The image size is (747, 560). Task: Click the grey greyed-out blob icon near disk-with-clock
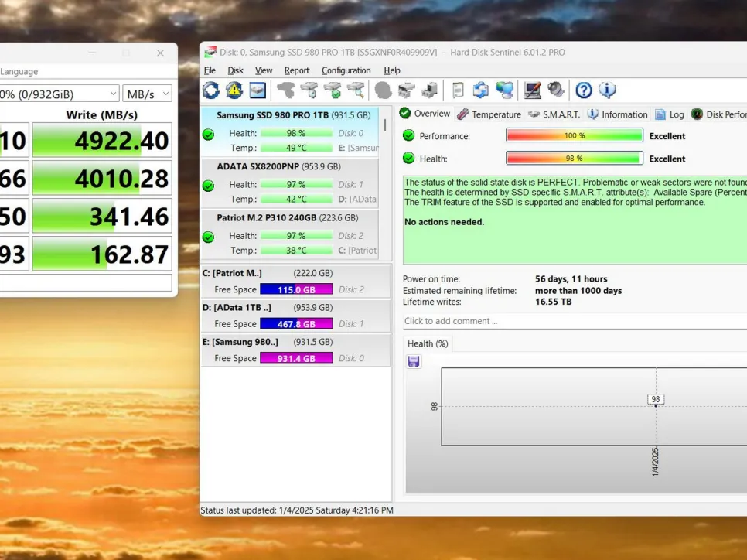pyautogui.click(x=285, y=90)
